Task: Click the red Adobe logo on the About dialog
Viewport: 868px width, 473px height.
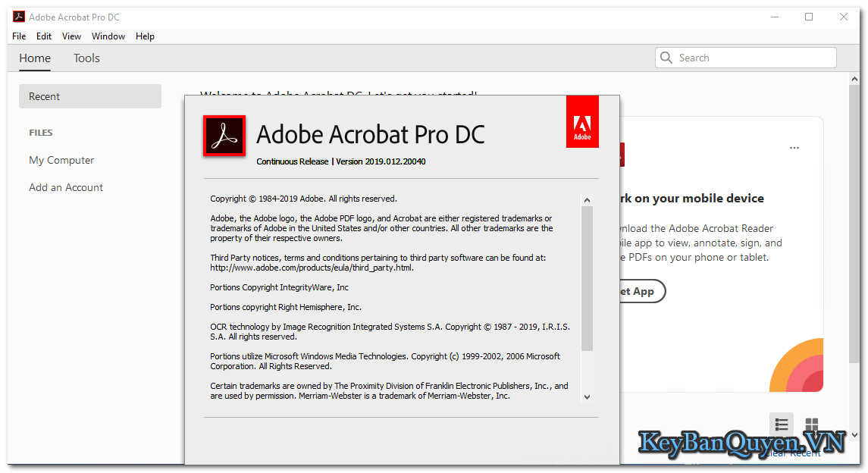Action: 582,121
